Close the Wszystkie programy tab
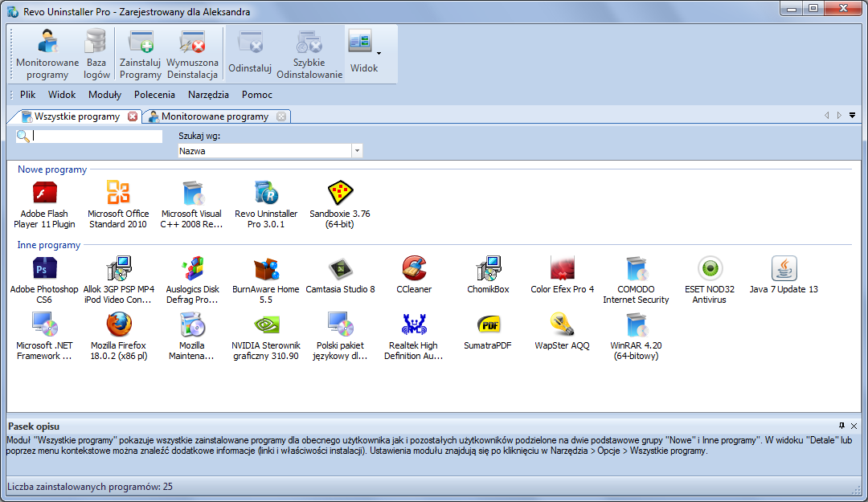 [x=133, y=116]
